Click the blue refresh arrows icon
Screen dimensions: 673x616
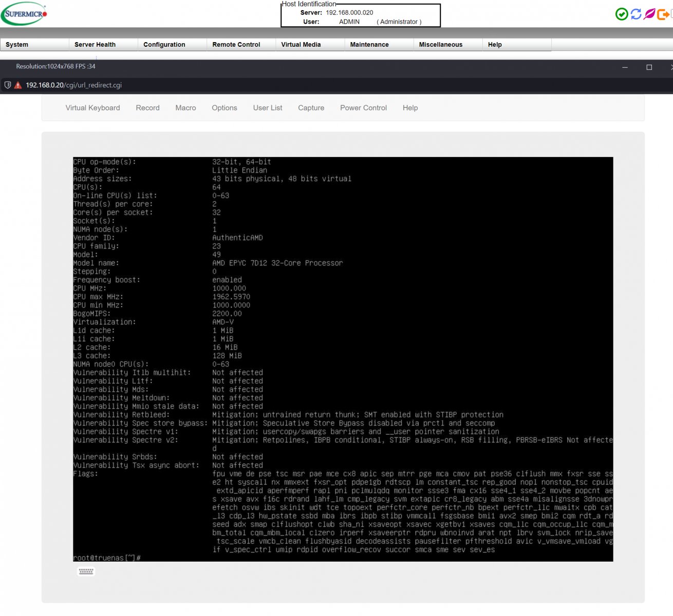point(636,14)
